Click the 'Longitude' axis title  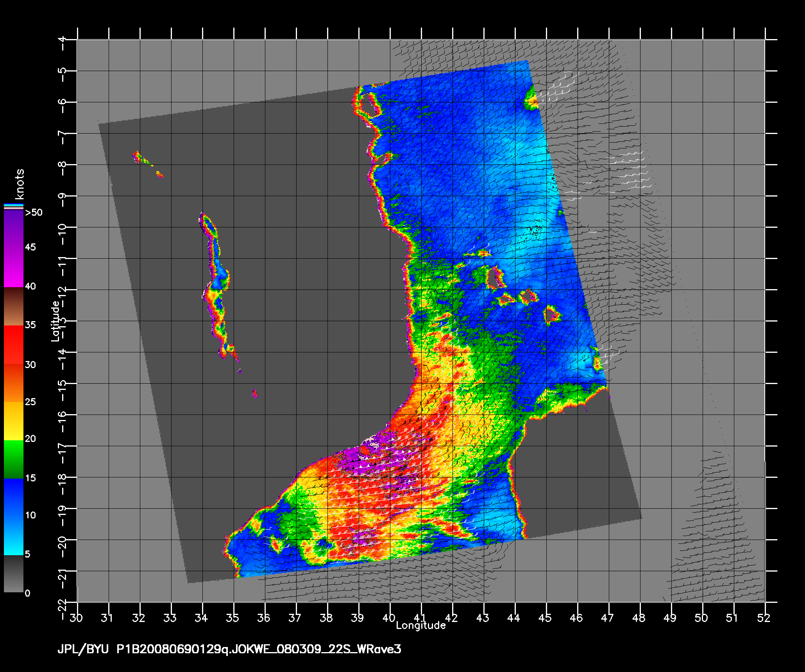[421, 626]
